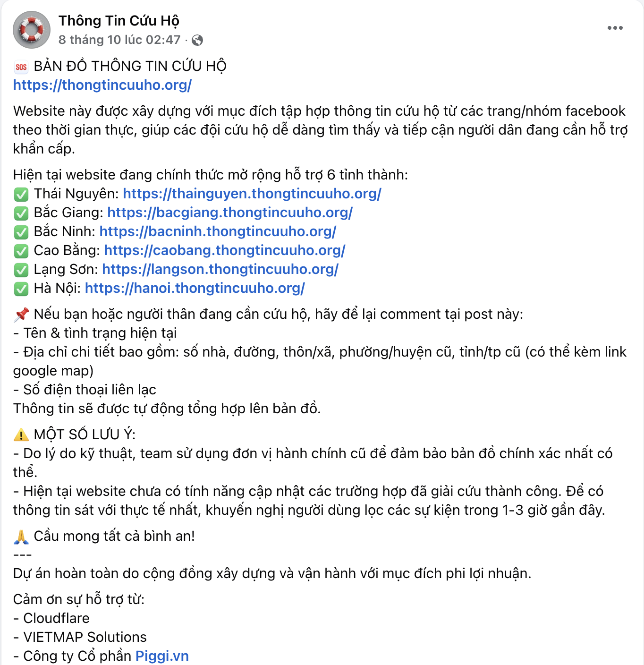The image size is (644, 665).
Task: Click the red SOS emoji icon
Action: coord(21,67)
